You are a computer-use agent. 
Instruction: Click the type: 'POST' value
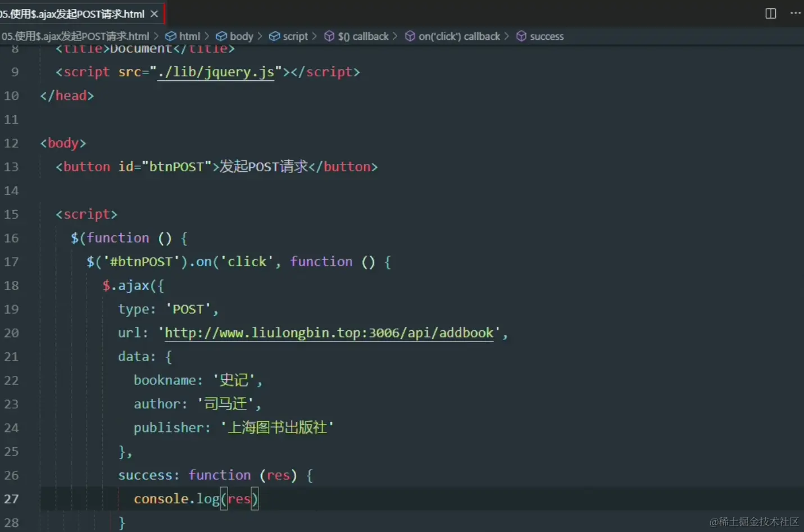[188, 309]
